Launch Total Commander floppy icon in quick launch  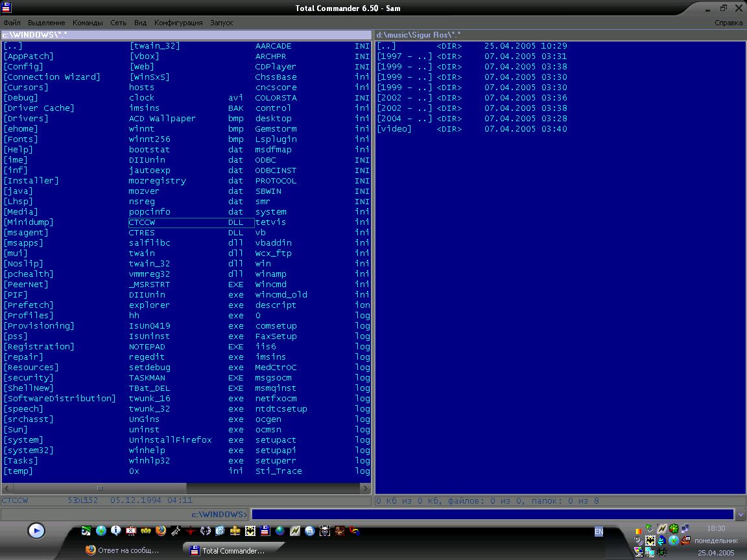pos(265,530)
